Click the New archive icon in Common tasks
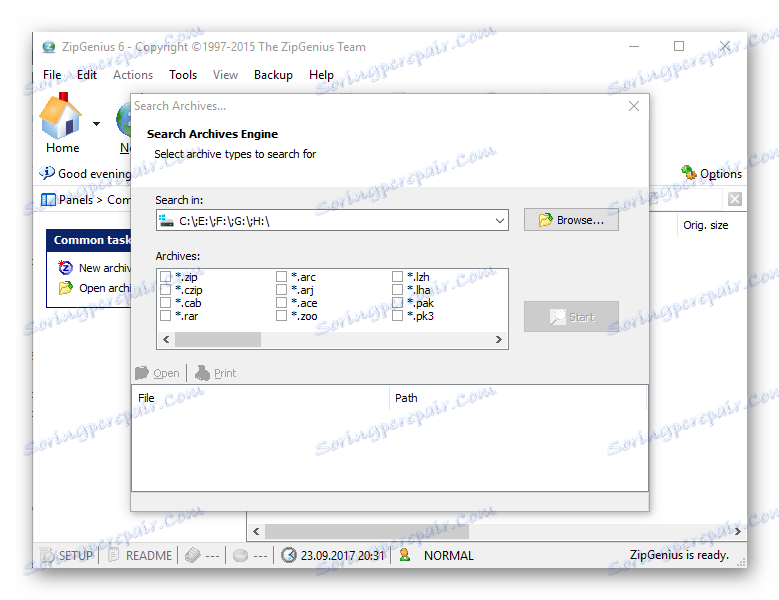The width and height of the screenshot is (779, 600). (x=65, y=268)
